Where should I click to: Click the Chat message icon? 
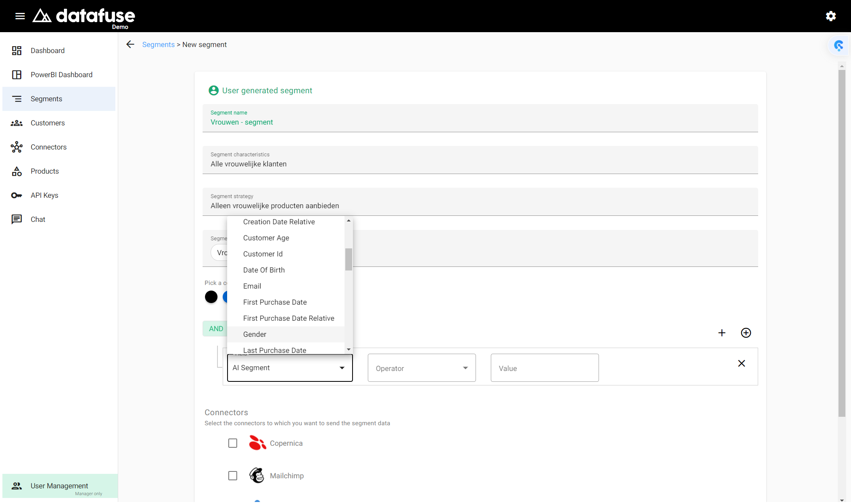coord(16,219)
